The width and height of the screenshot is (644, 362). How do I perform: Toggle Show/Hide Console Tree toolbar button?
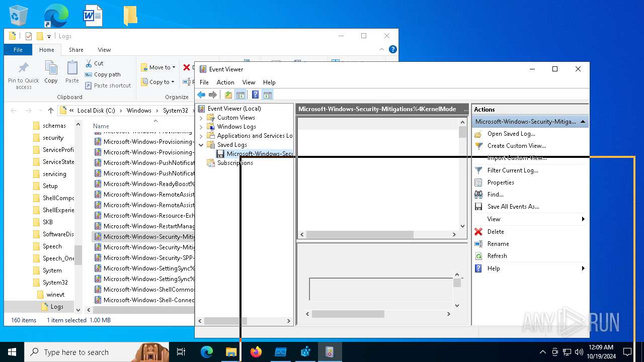pyautogui.click(x=240, y=95)
